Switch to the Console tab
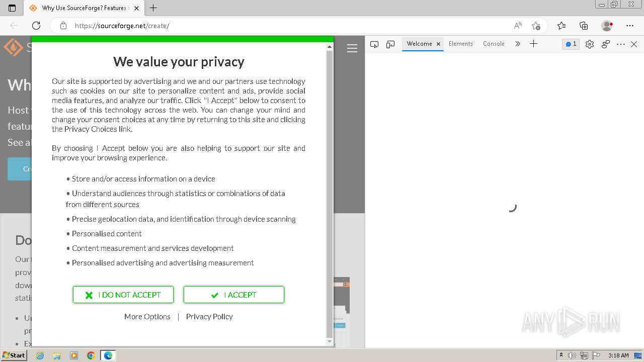644x362 pixels. tap(494, 44)
